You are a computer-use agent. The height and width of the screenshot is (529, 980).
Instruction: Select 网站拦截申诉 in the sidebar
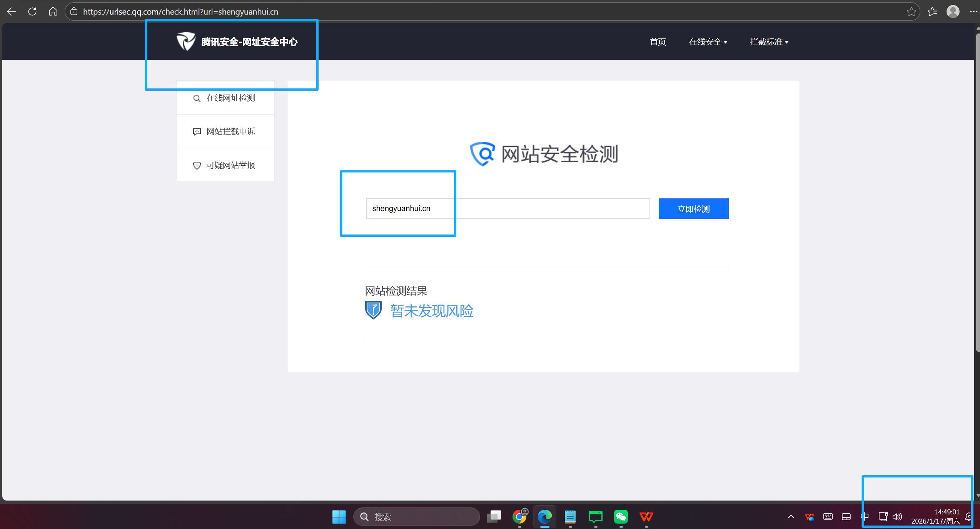(225, 131)
